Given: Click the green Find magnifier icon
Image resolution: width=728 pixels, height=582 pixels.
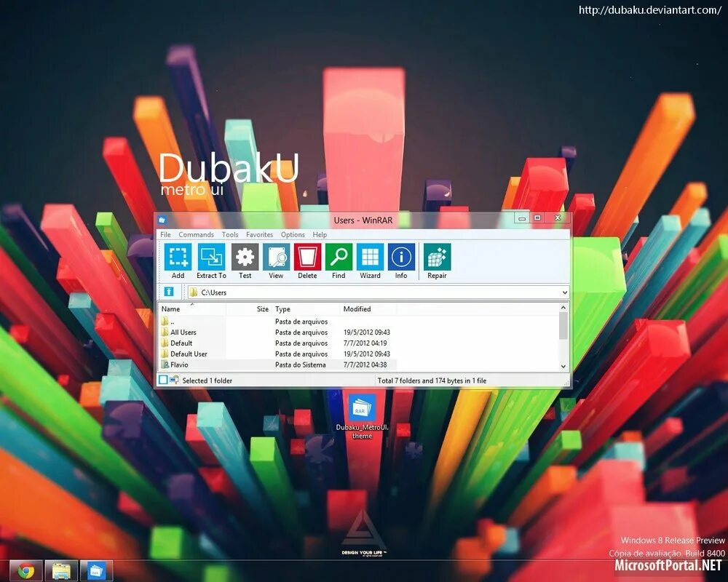Looking at the screenshot, I should pyautogui.click(x=339, y=256).
